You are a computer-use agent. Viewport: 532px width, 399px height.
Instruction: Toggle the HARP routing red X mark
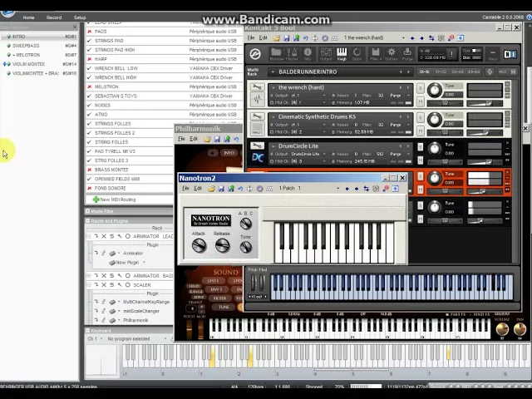pos(89,59)
